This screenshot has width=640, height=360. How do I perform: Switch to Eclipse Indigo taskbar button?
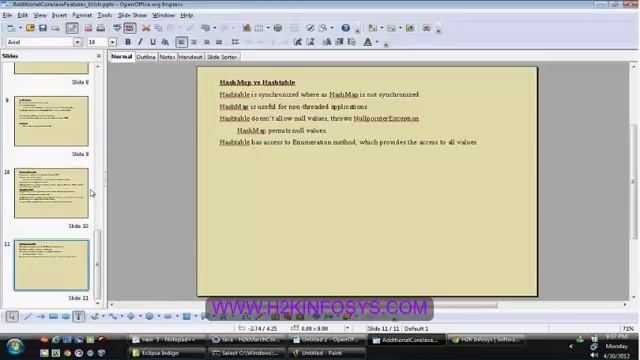[167, 353]
